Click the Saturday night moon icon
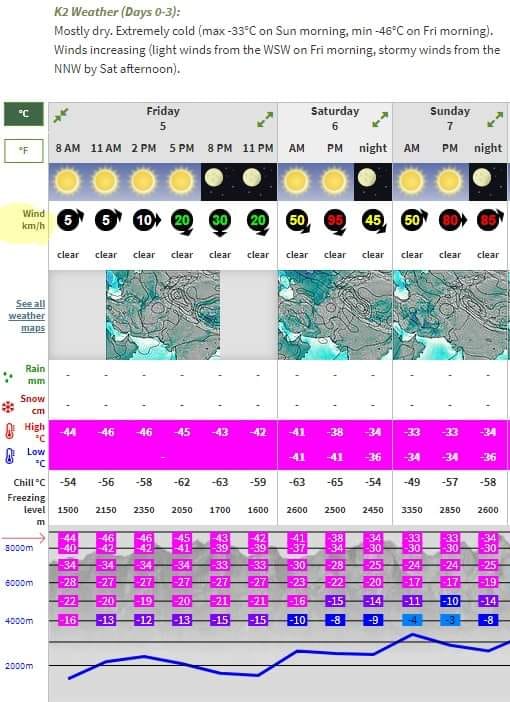 coord(367,178)
